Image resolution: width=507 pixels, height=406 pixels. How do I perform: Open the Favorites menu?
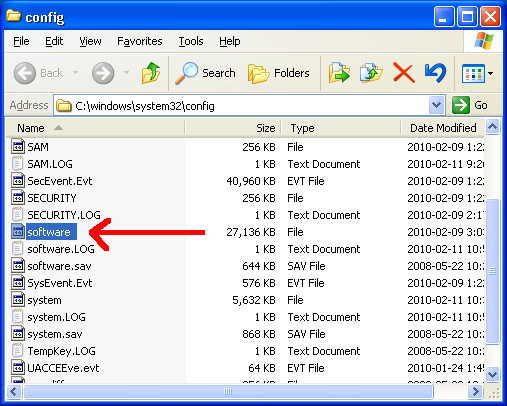click(x=140, y=41)
